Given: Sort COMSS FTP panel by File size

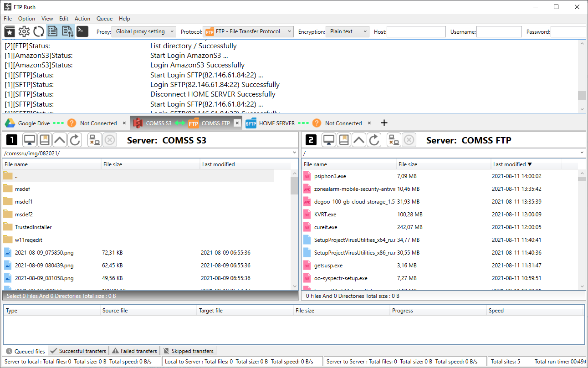Looking at the screenshot, I should point(444,164).
